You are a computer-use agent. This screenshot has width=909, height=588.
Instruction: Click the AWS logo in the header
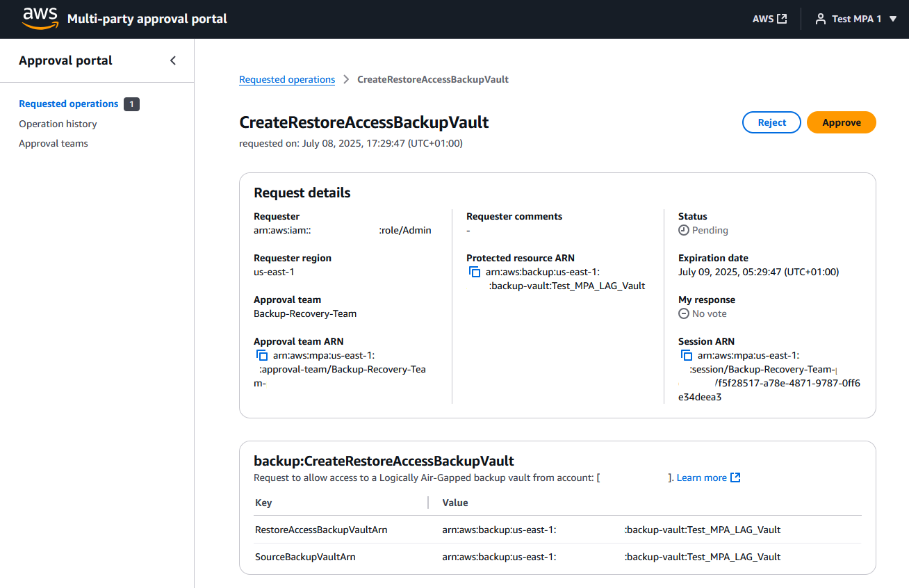40,19
